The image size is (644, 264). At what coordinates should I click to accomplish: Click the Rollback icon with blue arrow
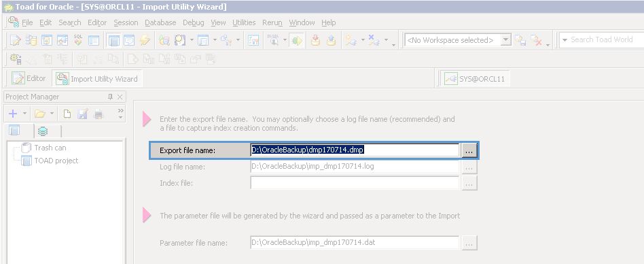click(331, 40)
